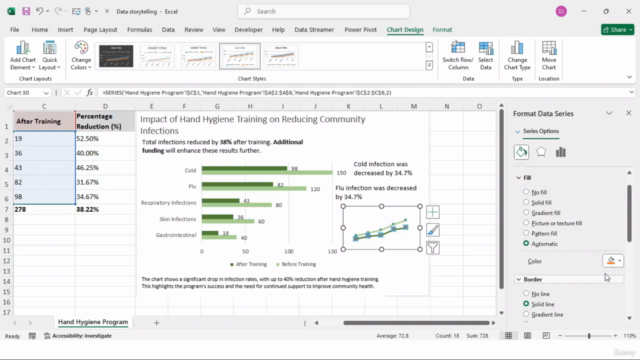
Task: Switch to Page Break Preview icon
Action: 546,336
